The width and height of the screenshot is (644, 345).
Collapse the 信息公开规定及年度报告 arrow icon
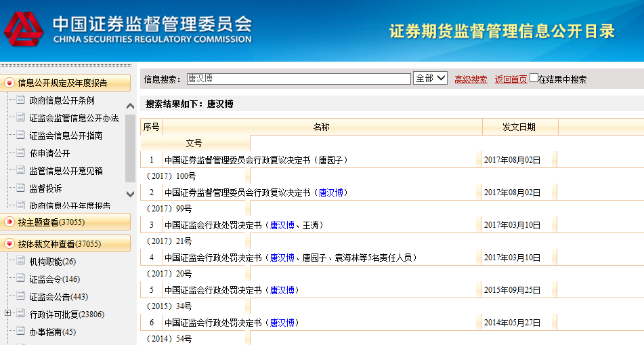pos(9,83)
